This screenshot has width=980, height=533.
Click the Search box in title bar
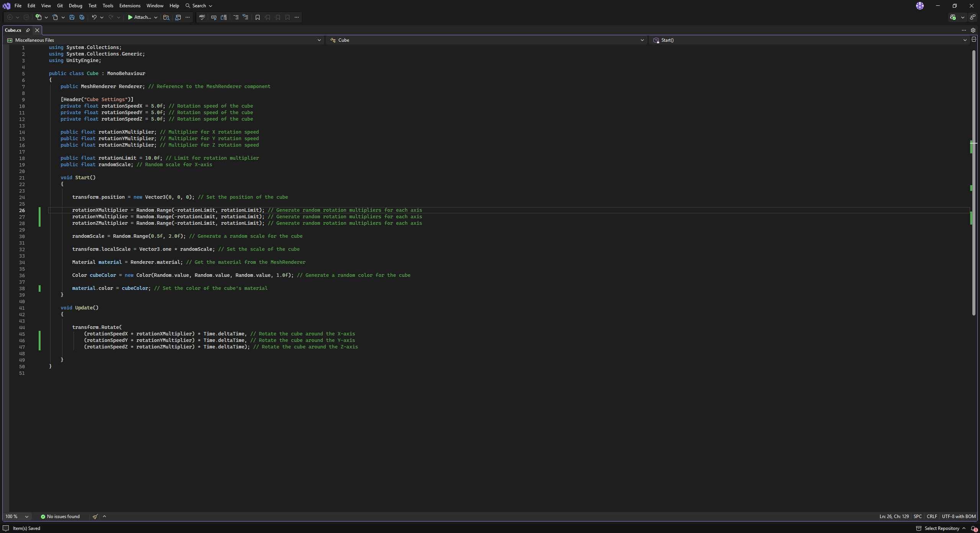click(199, 6)
